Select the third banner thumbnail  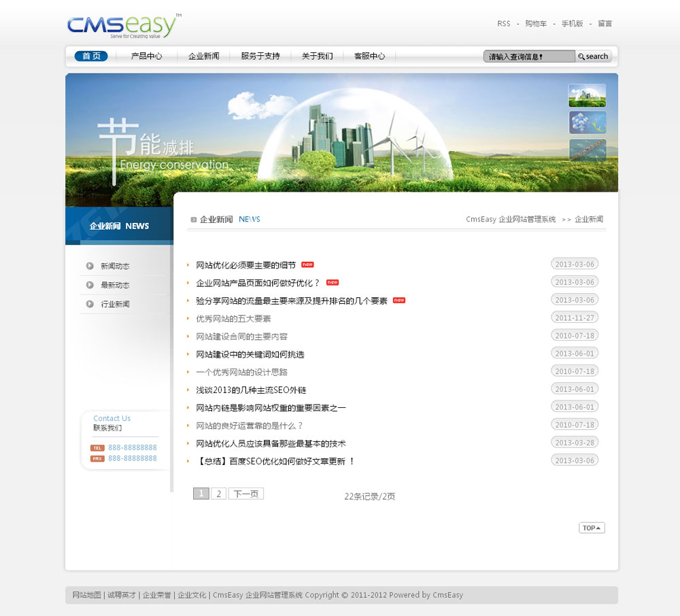[x=587, y=150]
